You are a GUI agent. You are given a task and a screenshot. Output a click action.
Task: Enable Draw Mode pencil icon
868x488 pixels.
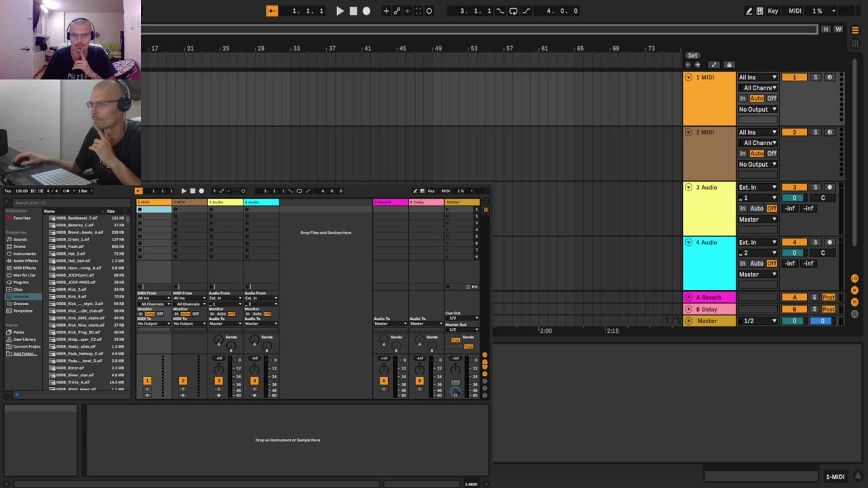(x=749, y=11)
